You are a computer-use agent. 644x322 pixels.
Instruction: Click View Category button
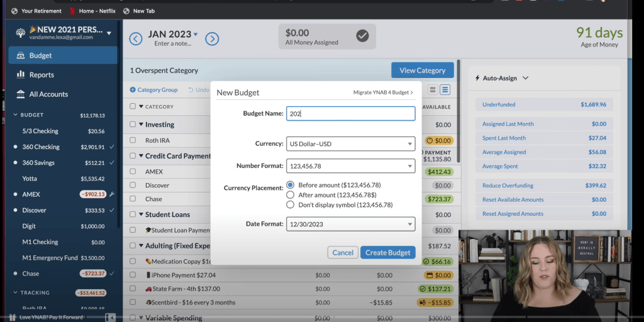click(x=422, y=70)
